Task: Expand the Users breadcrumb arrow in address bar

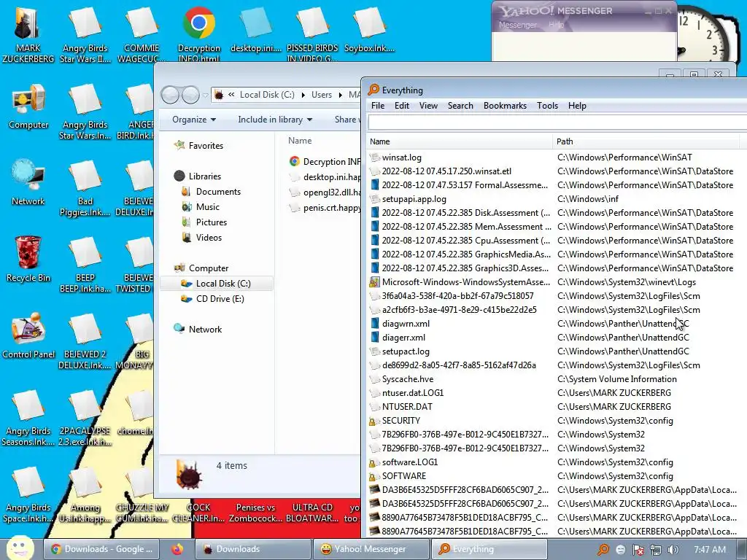Action: (x=340, y=95)
